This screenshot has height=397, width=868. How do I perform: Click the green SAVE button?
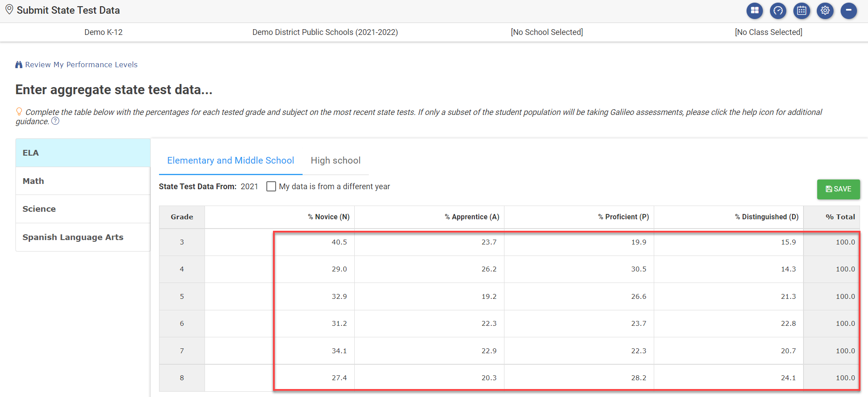tap(838, 189)
